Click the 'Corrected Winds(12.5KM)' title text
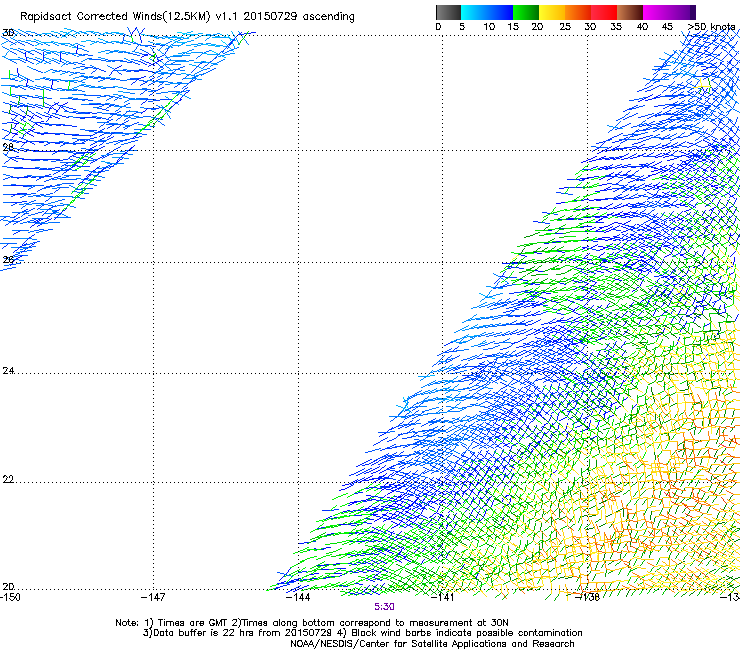Viewport: 740px width, 650px height. pyautogui.click(x=143, y=16)
